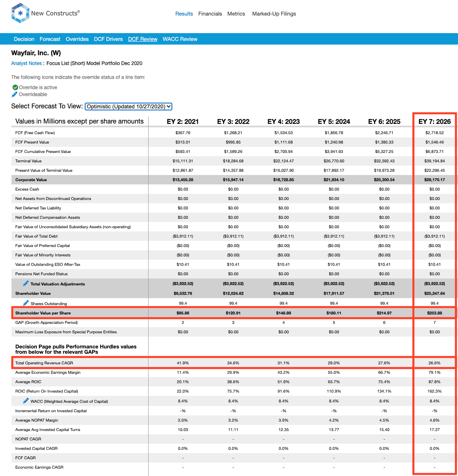
Task: Open the Results menu item
Action: point(184,13)
